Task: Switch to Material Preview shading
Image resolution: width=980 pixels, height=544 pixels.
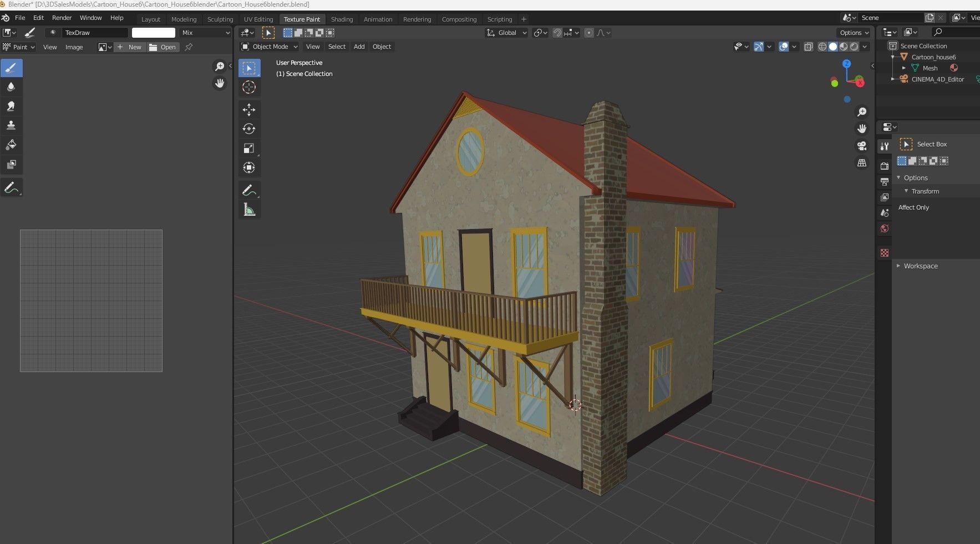Action: click(x=844, y=47)
